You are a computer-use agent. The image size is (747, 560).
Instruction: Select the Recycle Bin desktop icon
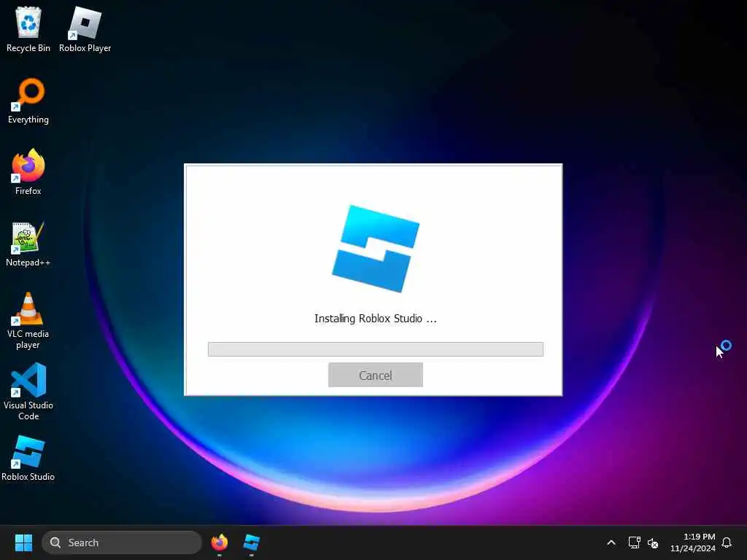pyautogui.click(x=28, y=29)
